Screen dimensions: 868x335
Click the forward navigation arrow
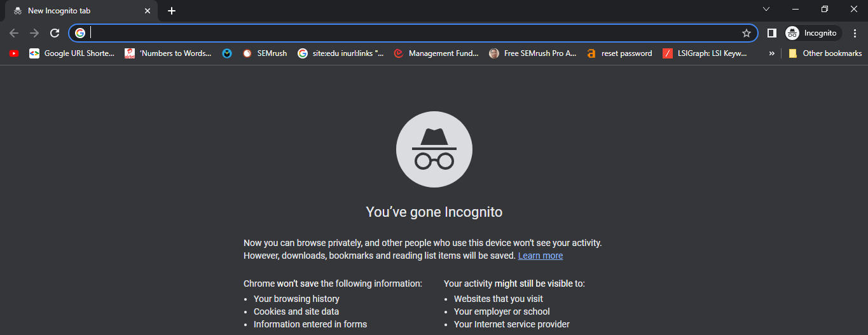click(x=34, y=33)
